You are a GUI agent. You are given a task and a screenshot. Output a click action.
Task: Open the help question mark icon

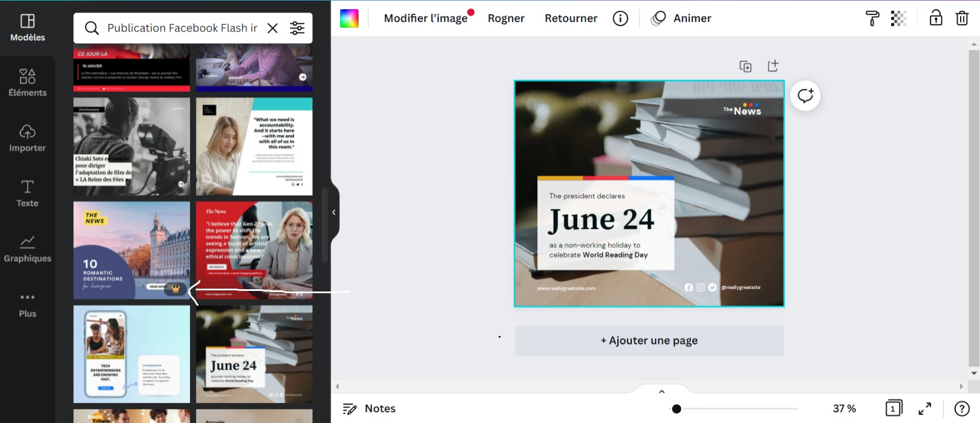pyautogui.click(x=962, y=409)
